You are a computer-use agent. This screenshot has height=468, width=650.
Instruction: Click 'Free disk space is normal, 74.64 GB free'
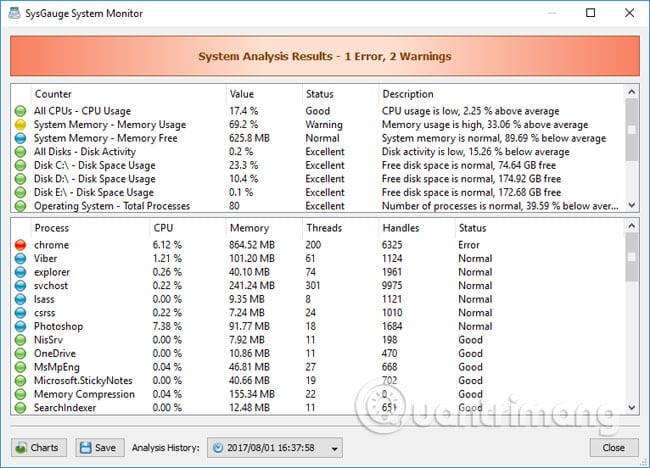[468, 165]
